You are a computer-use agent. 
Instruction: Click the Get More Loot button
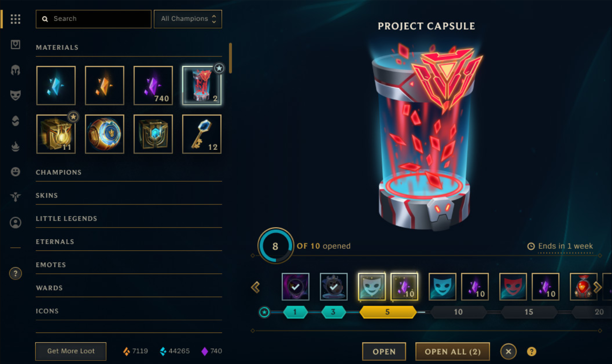click(71, 351)
